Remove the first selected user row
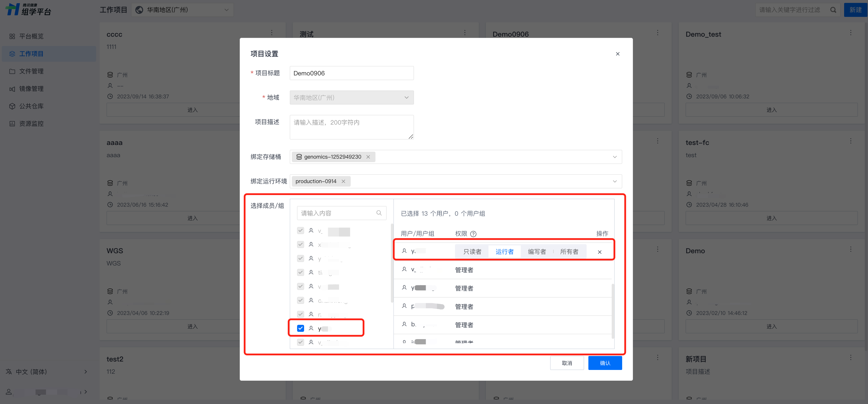This screenshot has height=404, width=868. coord(599,252)
